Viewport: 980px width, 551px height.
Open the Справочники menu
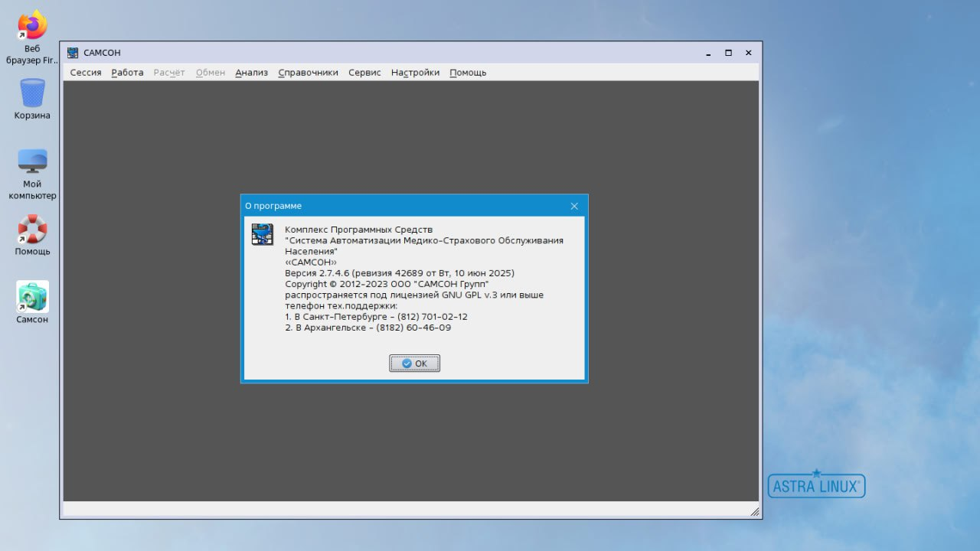(308, 73)
